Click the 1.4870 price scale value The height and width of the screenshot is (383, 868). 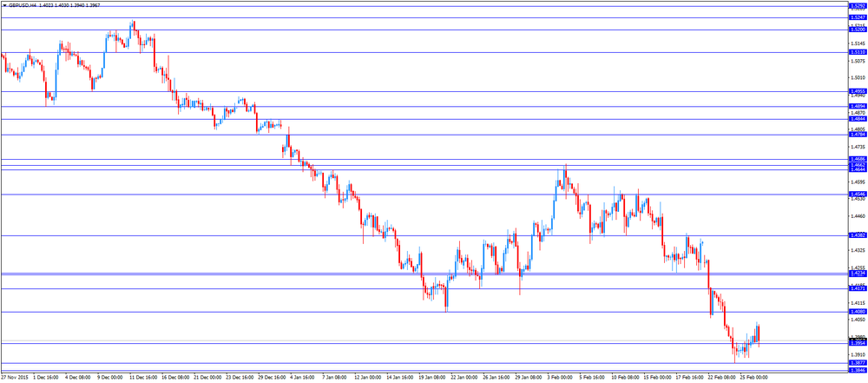[858, 113]
